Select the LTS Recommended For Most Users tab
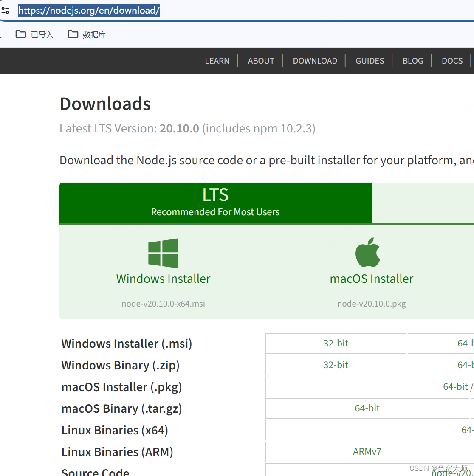 pyautogui.click(x=215, y=203)
